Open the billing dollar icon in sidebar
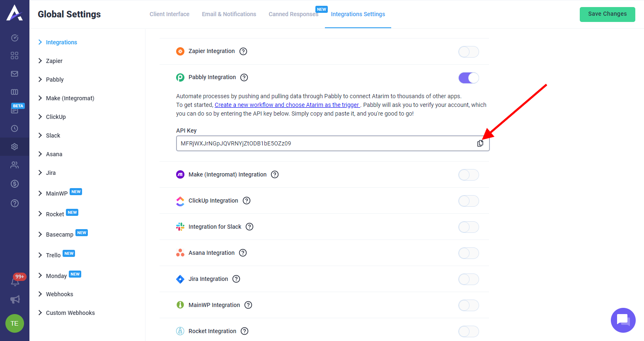Image resolution: width=644 pixels, height=341 pixels. tap(15, 184)
